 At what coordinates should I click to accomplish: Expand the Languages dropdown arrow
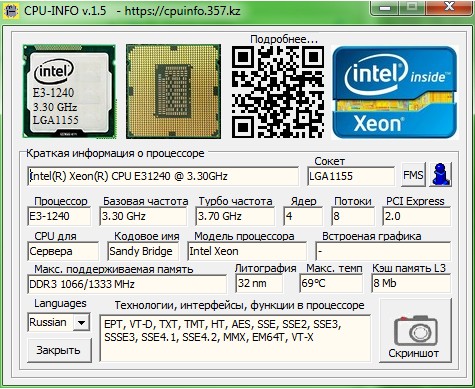[x=81, y=322]
